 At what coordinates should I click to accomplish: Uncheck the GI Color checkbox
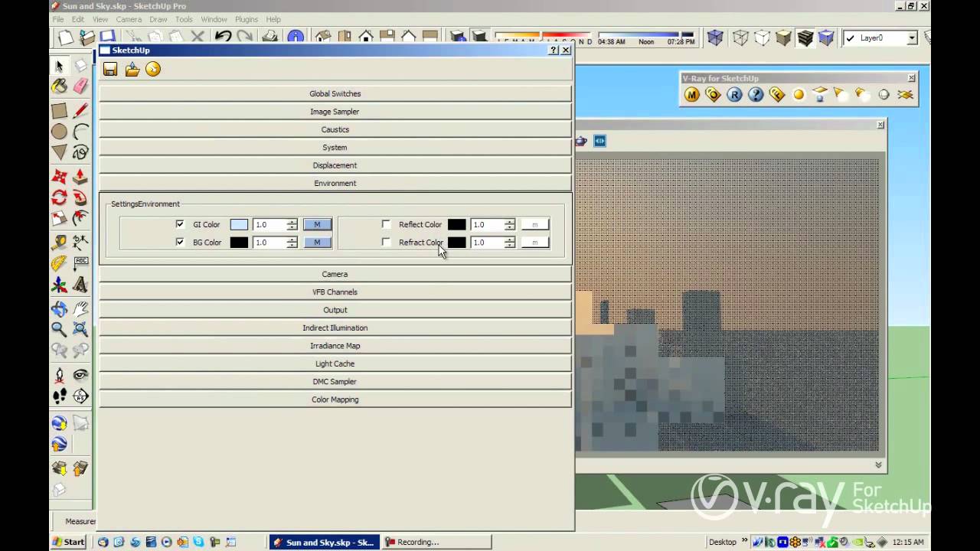coord(180,224)
